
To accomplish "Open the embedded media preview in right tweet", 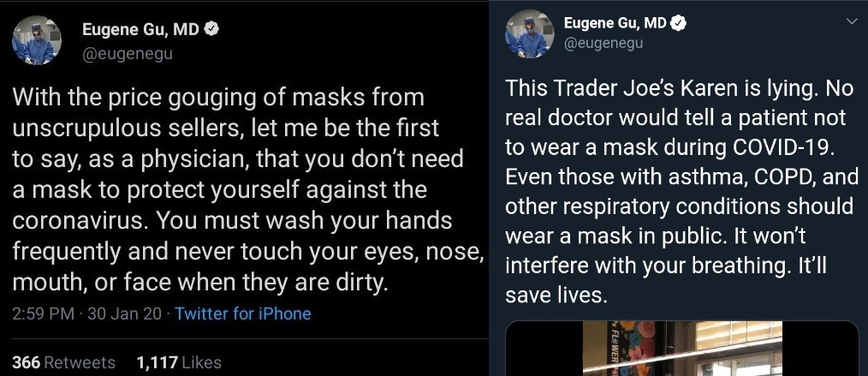I will pos(682,349).
